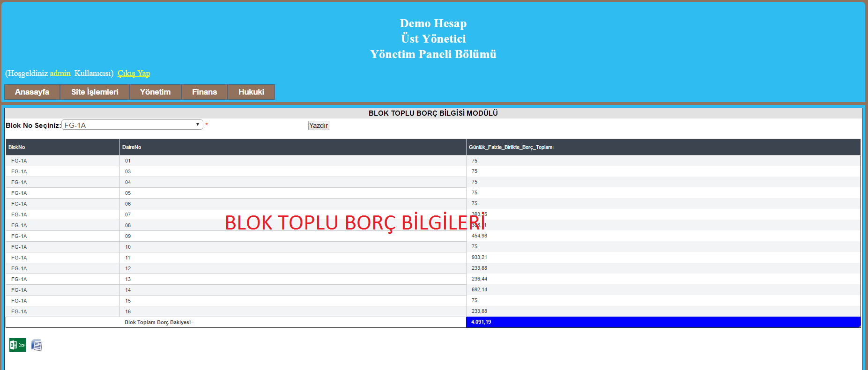Viewport: 868px width, 370px height.
Task: Click the Yazdır print button
Action: (319, 126)
